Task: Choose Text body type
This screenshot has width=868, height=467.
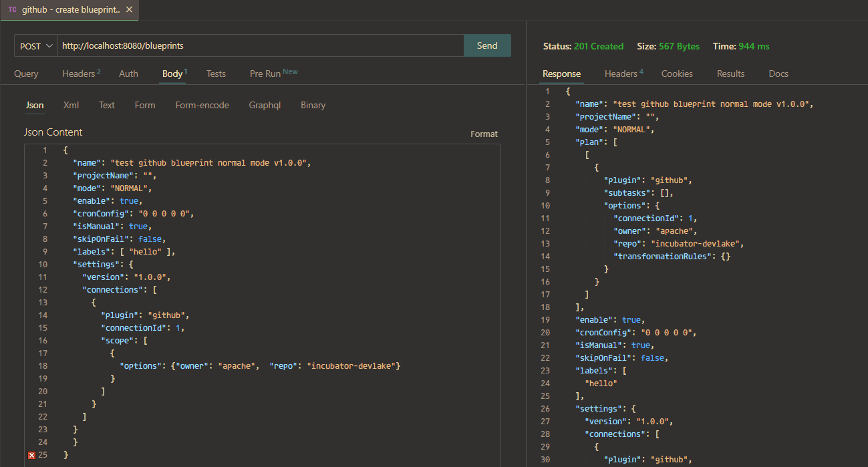Action: tap(107, 105)
